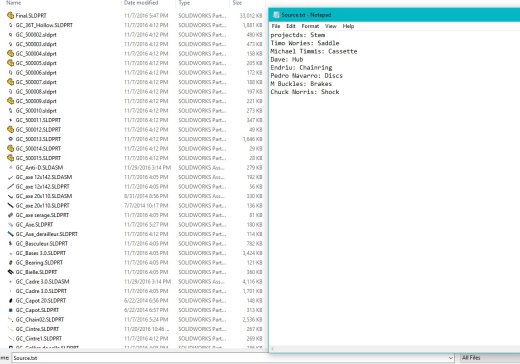The image size is (520, 364).
Task: Click the GC_Anti-D.SLDASM assembly icon
Action: pos(10,167)
